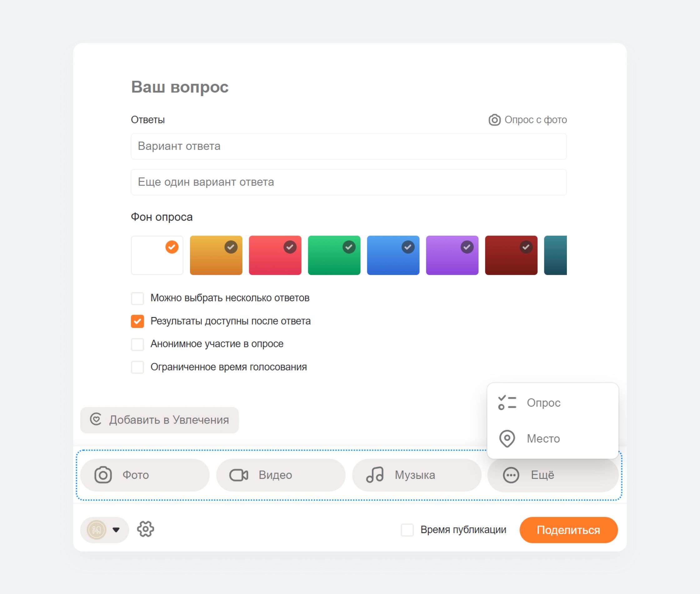Focus the Вариант ответа input field
Image resolution: width=700 pixels, height=594 pixels.
(348, 146)
